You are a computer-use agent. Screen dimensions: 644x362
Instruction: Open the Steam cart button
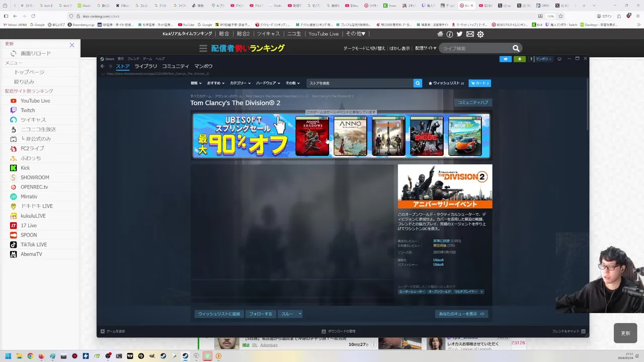coord(479,83)
